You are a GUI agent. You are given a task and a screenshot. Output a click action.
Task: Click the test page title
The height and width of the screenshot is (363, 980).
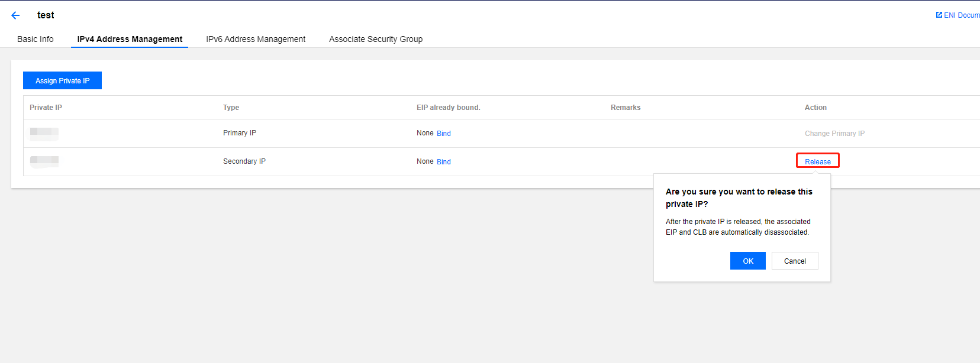point(46,15)
